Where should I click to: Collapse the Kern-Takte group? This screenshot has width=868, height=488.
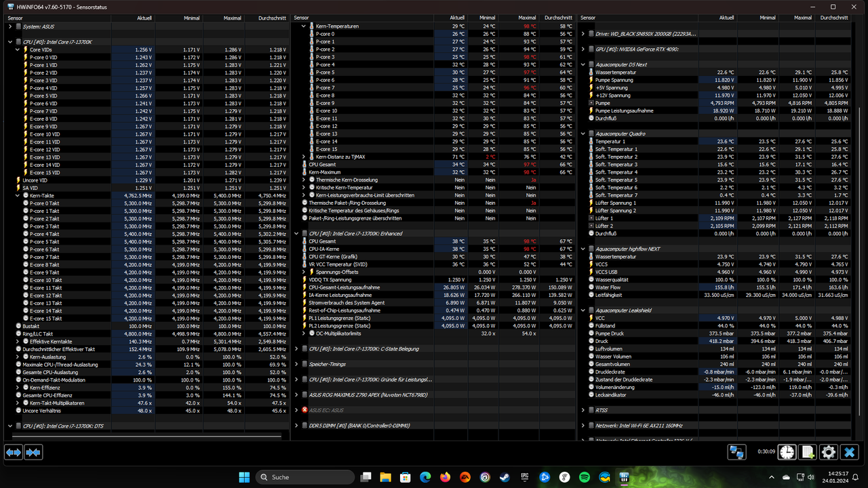(x=18, y=195)
